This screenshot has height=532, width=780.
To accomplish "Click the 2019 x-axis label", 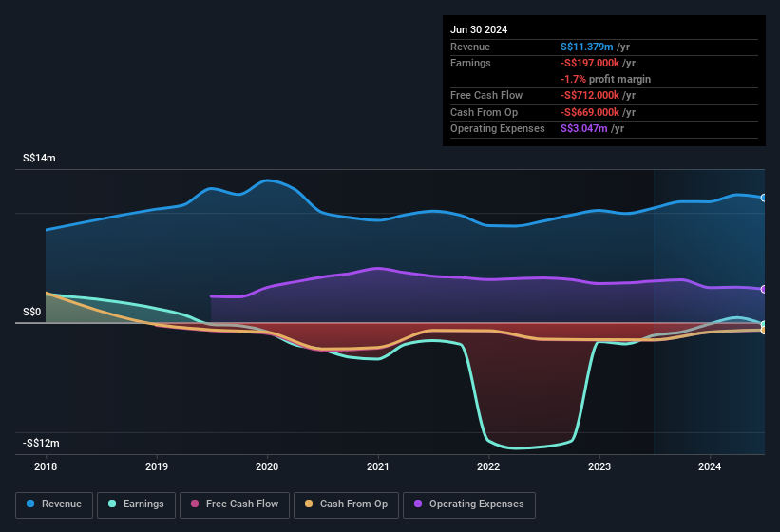I will point(157,466).
